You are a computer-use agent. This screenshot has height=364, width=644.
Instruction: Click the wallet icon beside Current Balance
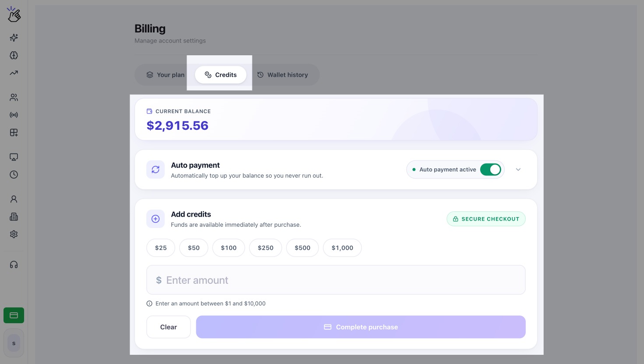(x=149, y=111)
